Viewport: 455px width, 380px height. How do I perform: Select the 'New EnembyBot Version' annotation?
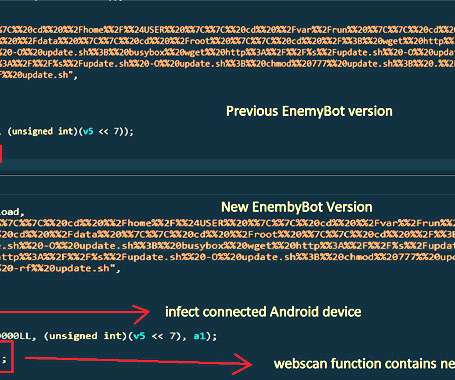297,207
